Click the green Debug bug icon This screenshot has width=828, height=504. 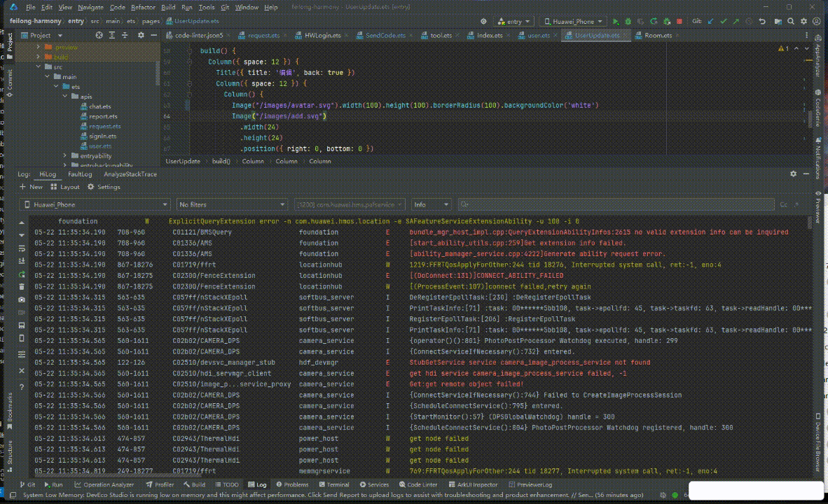[629, 22]
